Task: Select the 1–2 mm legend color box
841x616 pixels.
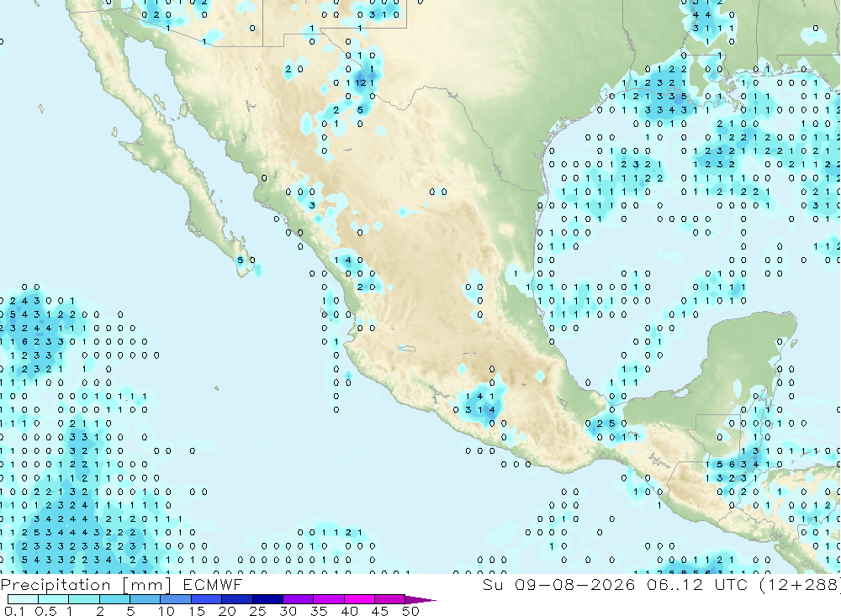Action: [x=84, y=599]
